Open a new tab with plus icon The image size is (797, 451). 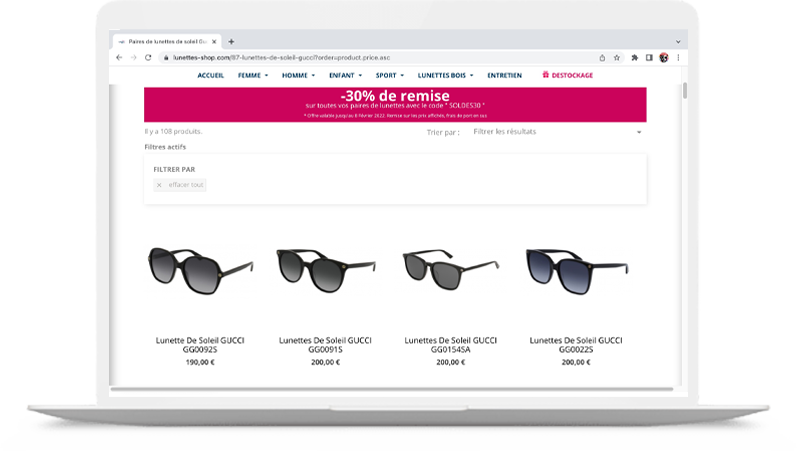tap(231, 42)
